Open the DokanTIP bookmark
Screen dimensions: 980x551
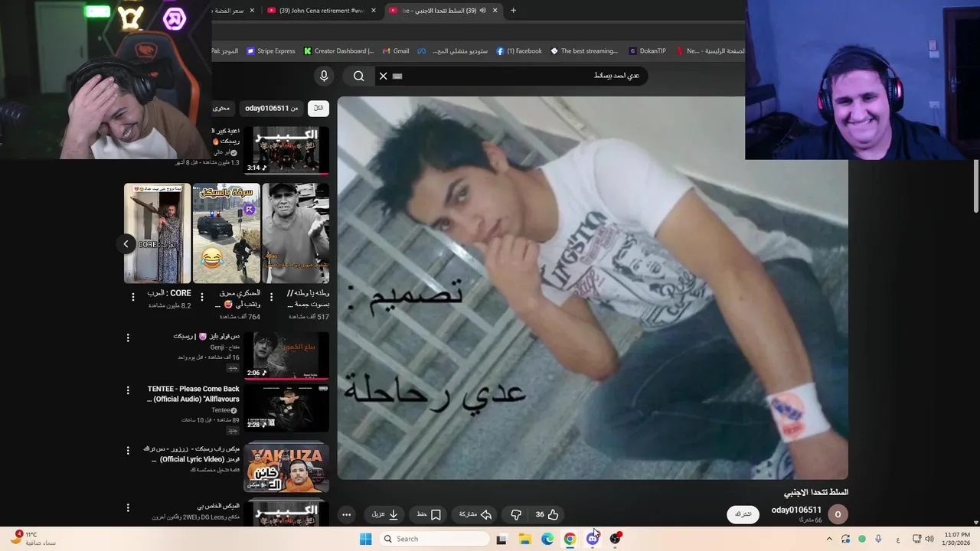pyautogui.click(x=647, y=51)
